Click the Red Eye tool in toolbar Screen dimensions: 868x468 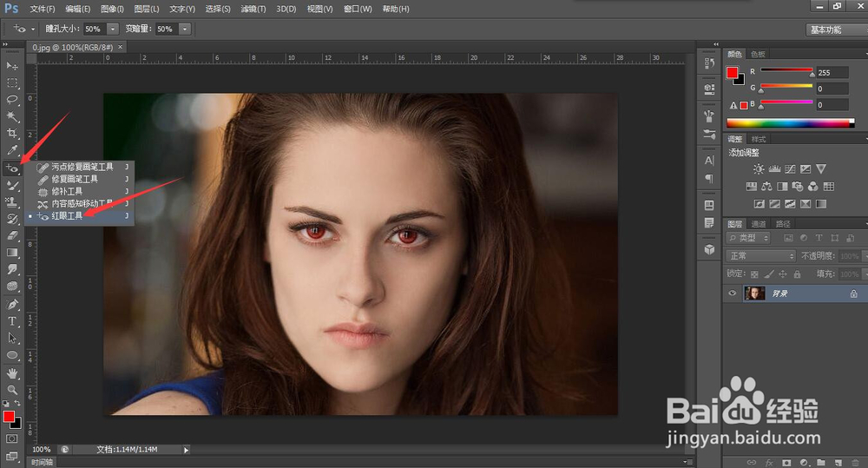(x=11, y=168)
